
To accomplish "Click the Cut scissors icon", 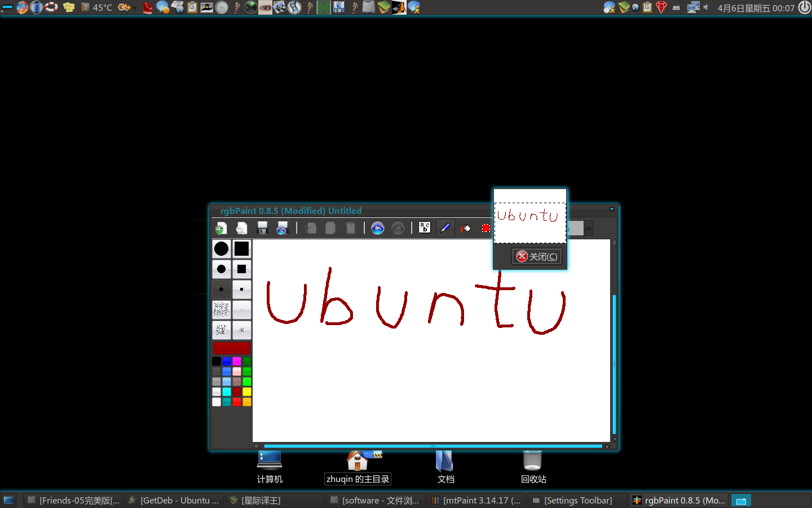I will click(310, 228).
